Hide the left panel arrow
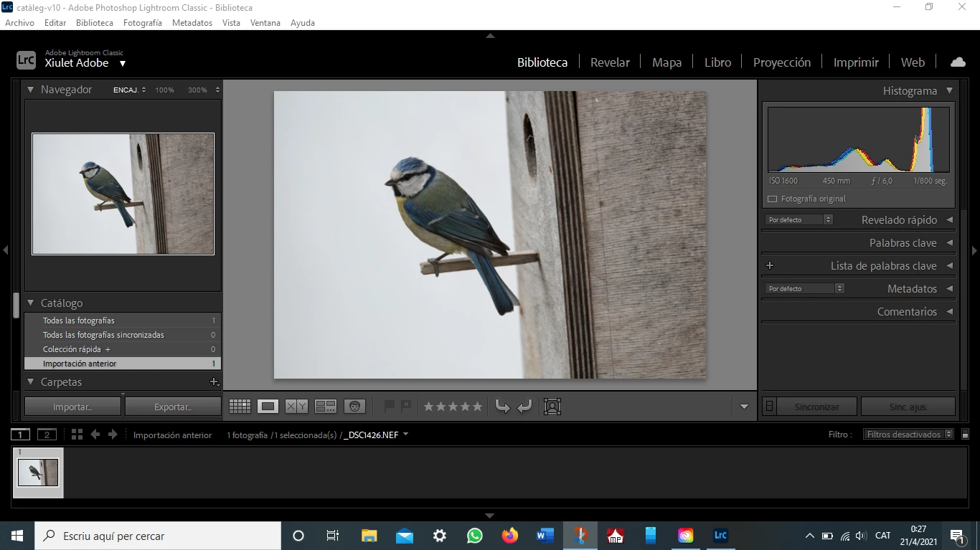 [x=5, y=250]
